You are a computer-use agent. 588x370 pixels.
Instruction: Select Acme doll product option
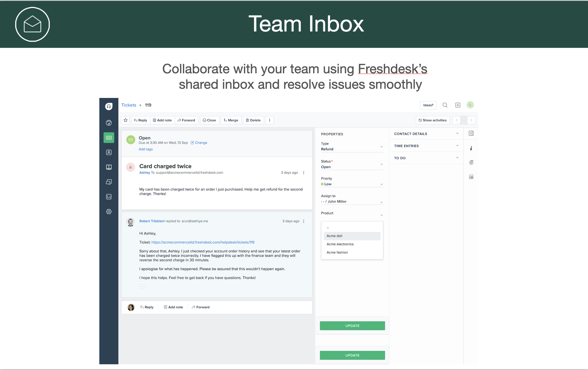click(352, 236)
